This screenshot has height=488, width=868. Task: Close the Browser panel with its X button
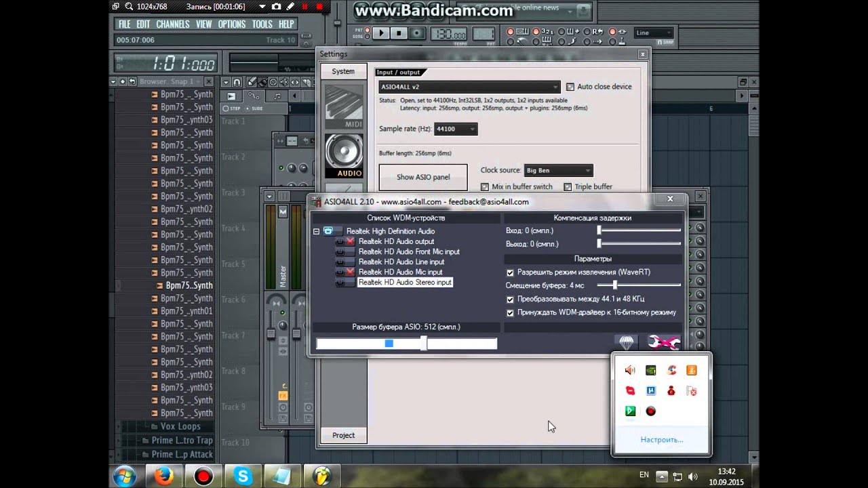click(x=208, y=82)
